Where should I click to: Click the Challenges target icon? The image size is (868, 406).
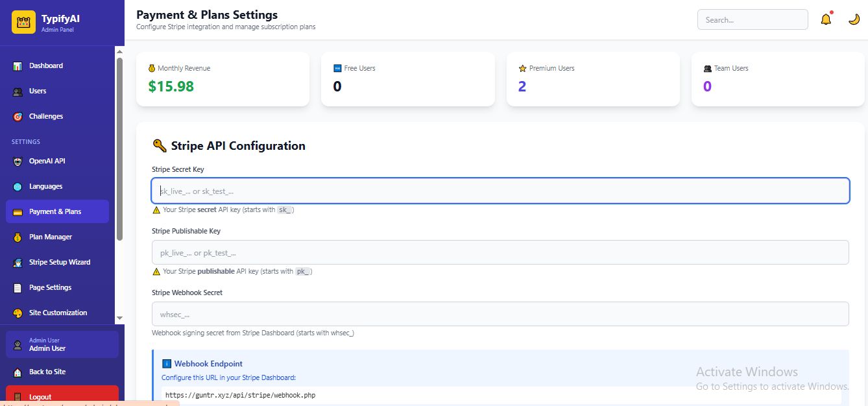18,117
